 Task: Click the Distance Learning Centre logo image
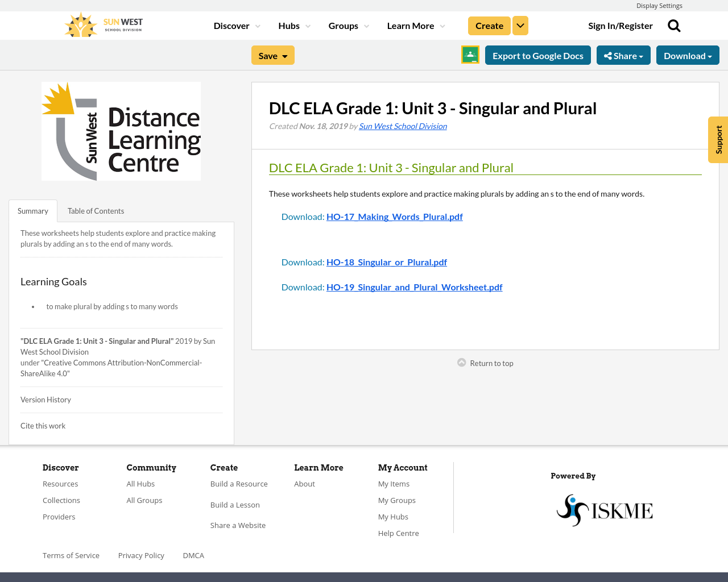pyautogui.click(x=121, y=131)
